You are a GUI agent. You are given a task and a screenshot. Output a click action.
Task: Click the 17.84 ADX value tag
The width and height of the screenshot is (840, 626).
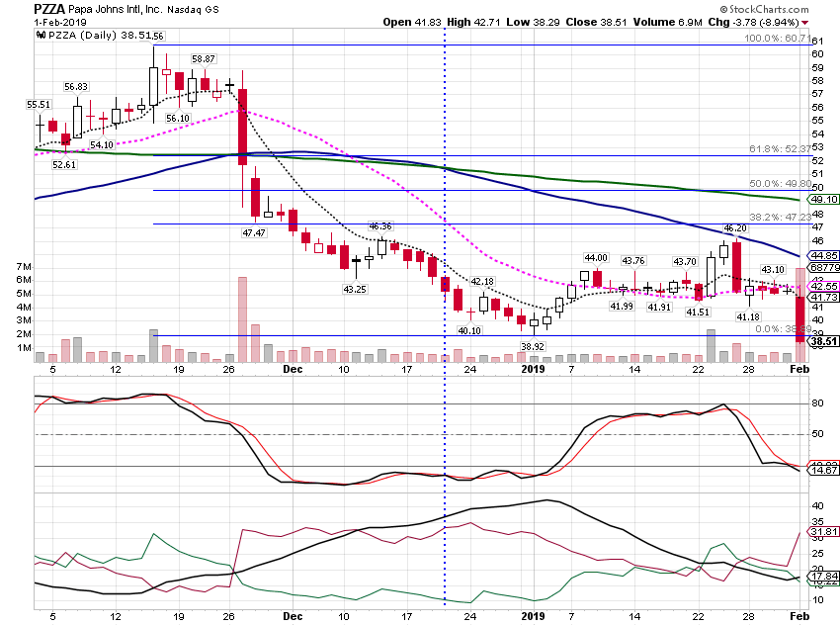point(823,577)
